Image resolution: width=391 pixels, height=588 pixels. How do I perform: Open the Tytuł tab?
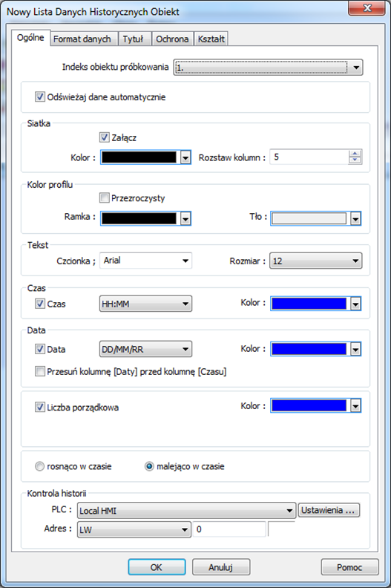(x=133, y=39)
